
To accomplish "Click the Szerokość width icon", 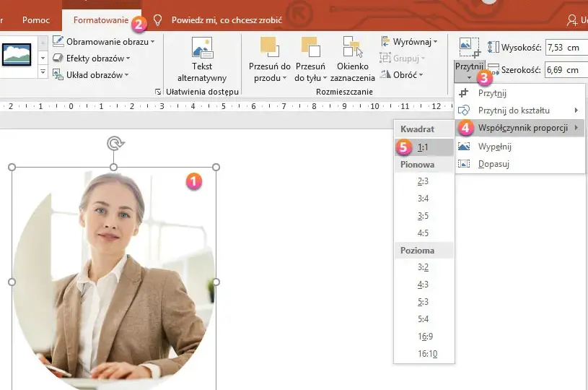I will [x=493, y=69].
